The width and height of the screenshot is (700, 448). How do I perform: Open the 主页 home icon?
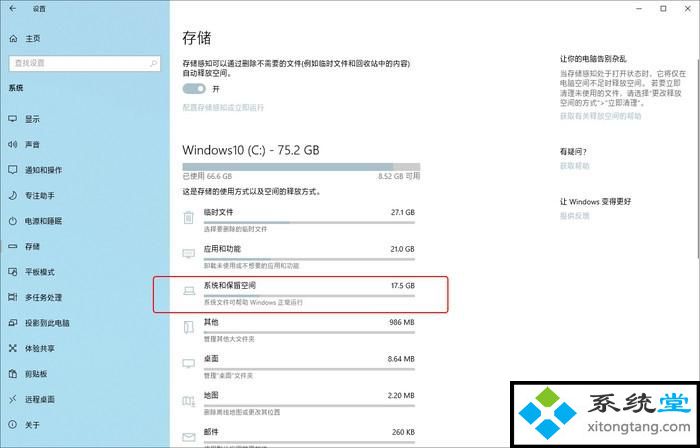click(13, 39)
